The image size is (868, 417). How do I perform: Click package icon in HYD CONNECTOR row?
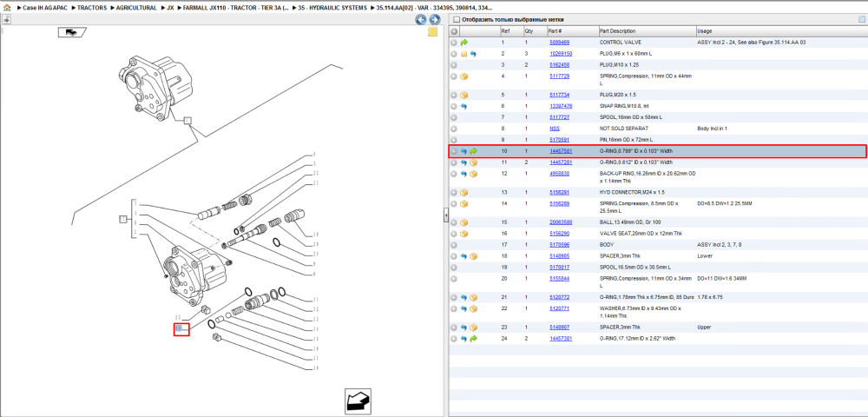[x=464, y=192]
